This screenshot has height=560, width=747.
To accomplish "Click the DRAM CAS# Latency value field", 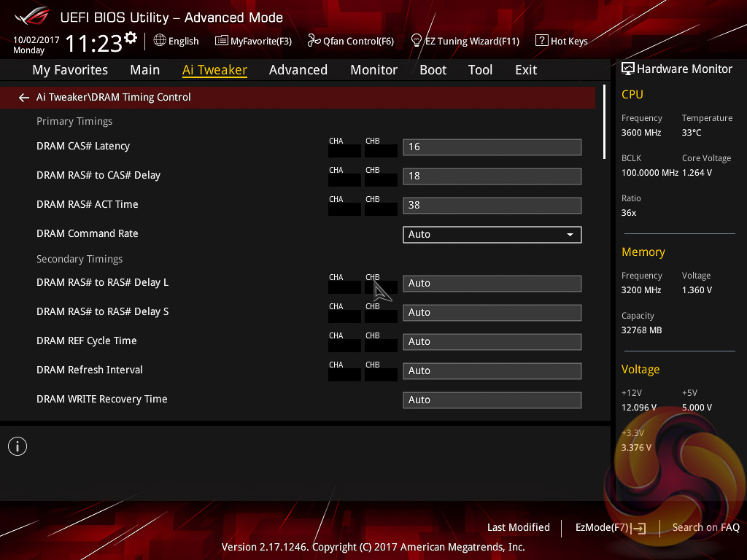I will tap(492, 147).
